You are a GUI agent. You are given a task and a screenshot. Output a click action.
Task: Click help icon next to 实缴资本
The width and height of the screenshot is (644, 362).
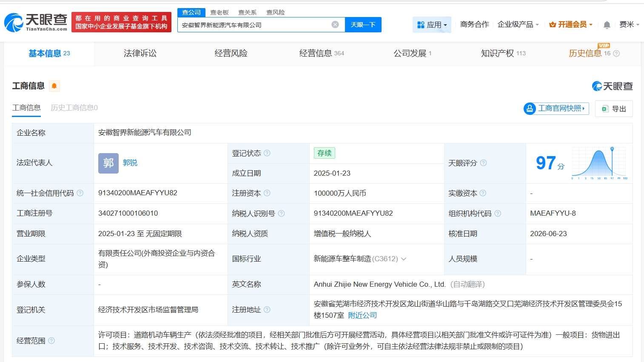pos(483,193)
